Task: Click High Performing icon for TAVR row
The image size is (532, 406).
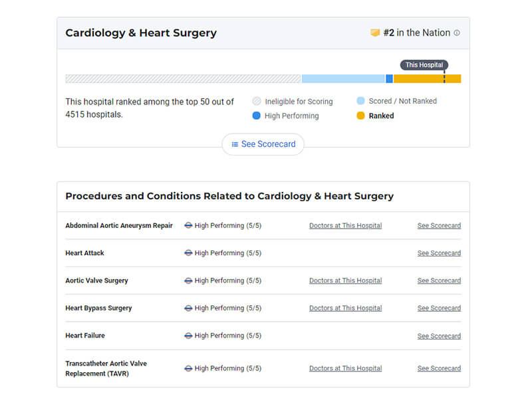Action: coord(188,368)
